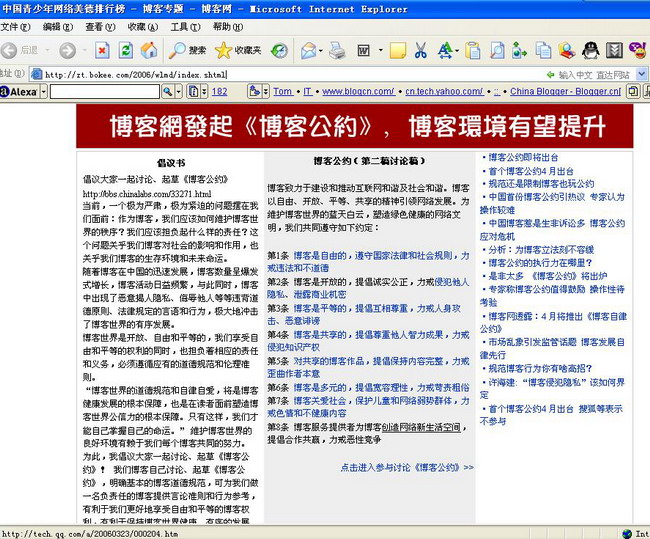Refresh the current page
Viewport: 650px width, 539px height.
pos(126,50)
